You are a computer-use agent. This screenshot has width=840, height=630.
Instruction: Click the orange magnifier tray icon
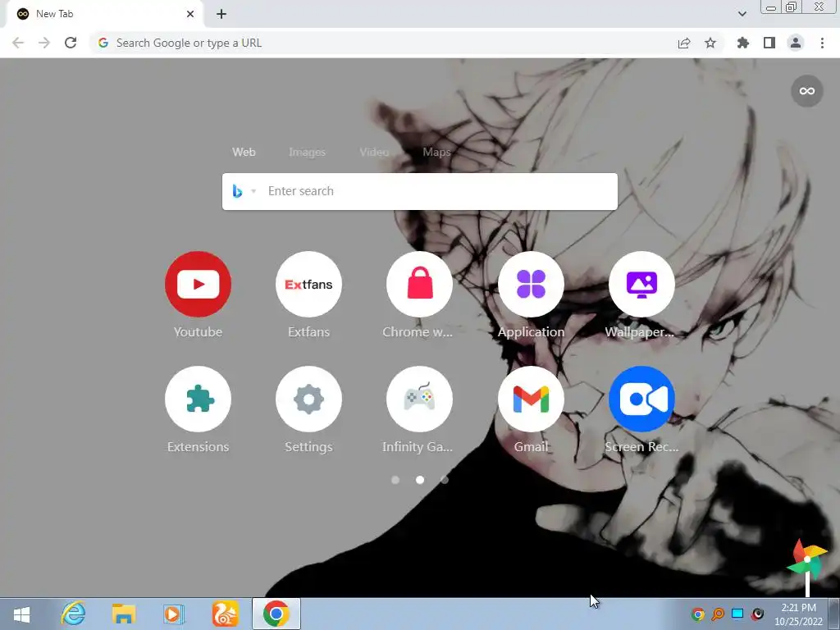718,614
